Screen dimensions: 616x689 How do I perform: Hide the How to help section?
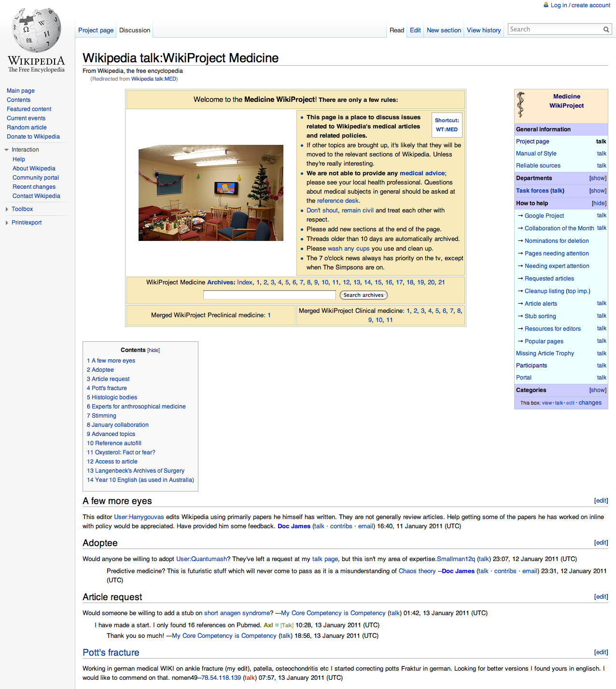599,203
